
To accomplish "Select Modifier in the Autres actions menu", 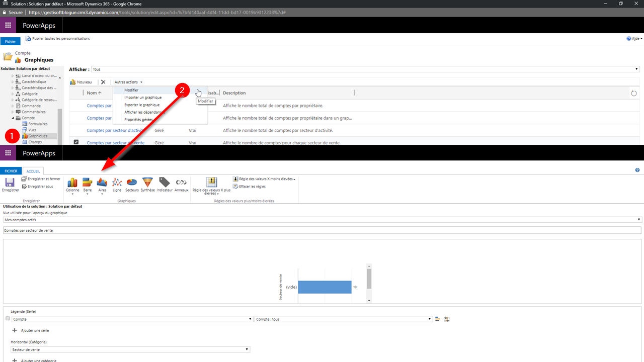I will [x=160, y=90].
